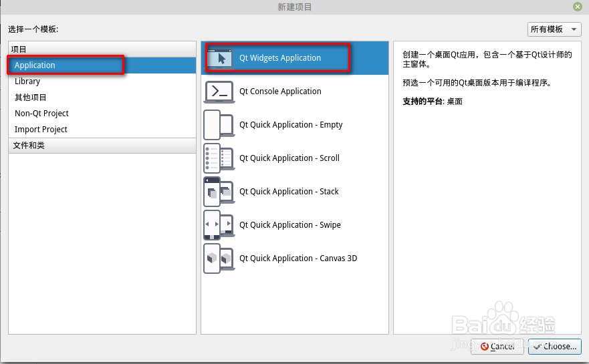
Task: Click the 支持的平台: 桌面 description line
Action: [433, 102]
